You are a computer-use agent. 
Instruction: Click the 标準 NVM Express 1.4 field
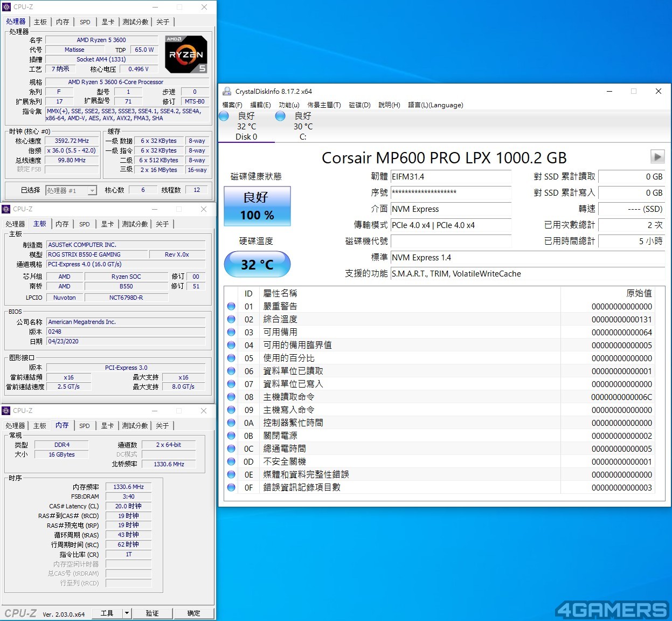tap(528, 258)
